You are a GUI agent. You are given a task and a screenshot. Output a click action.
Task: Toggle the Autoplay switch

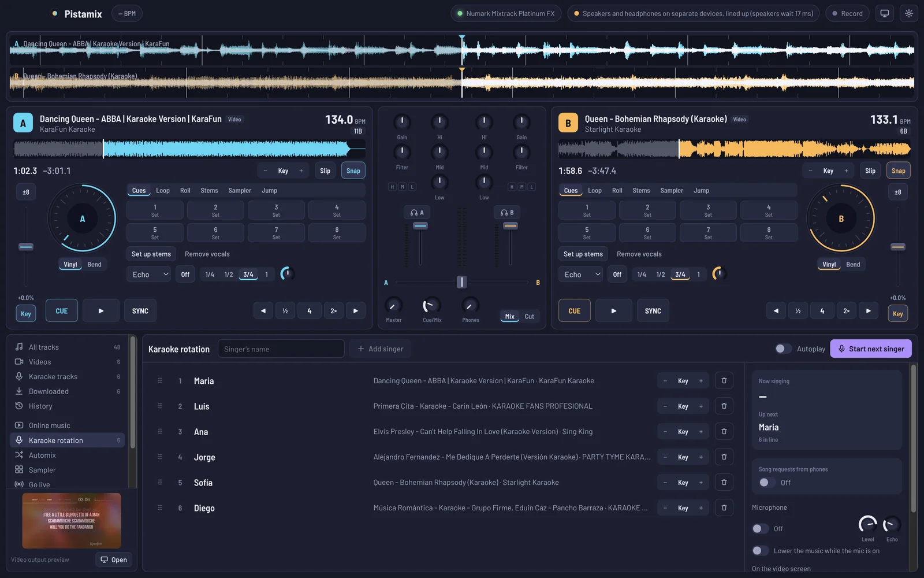pos(784,349)
